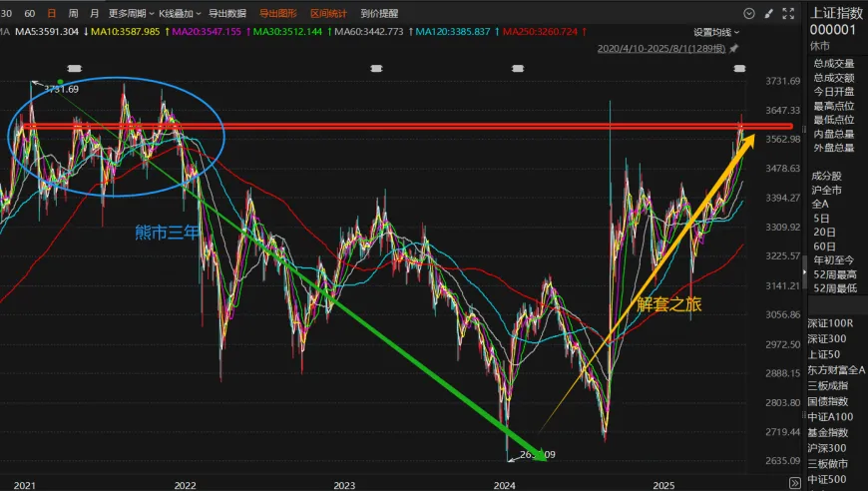This screenshot has height=491, width=868.
Task: Select the drawing brush tool icon
Action: click(x=768, y=14)
